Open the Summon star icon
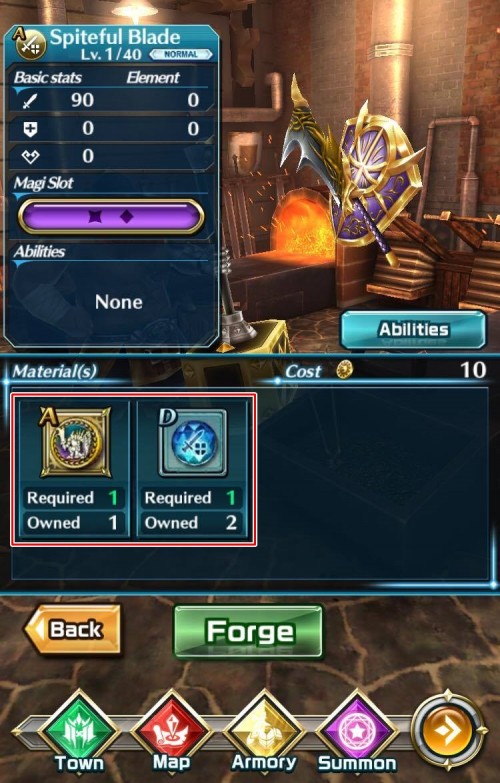This screenshot has width=500, height=783. (x=357, y=732)
